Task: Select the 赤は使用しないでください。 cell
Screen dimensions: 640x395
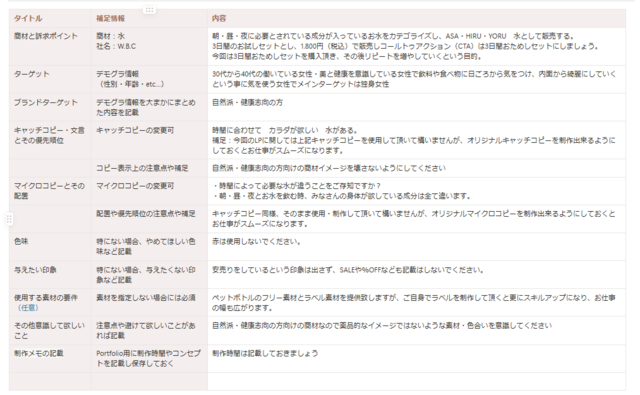Action: pyautogui.click(x=416, y=247)
